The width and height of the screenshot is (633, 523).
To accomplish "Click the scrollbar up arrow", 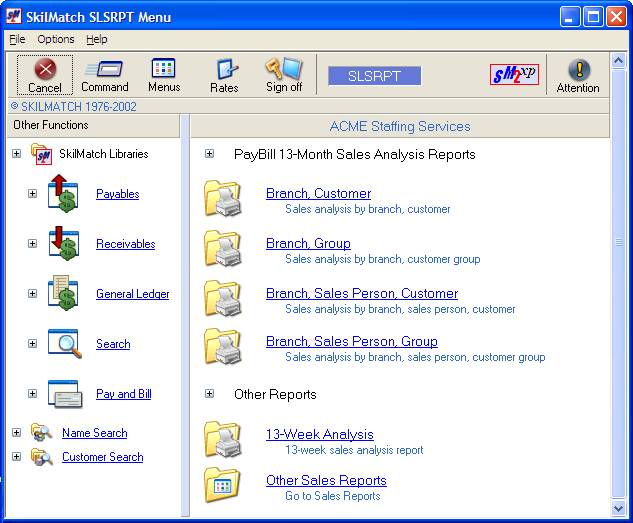I will pyautogui.click(x=618, y=61).
